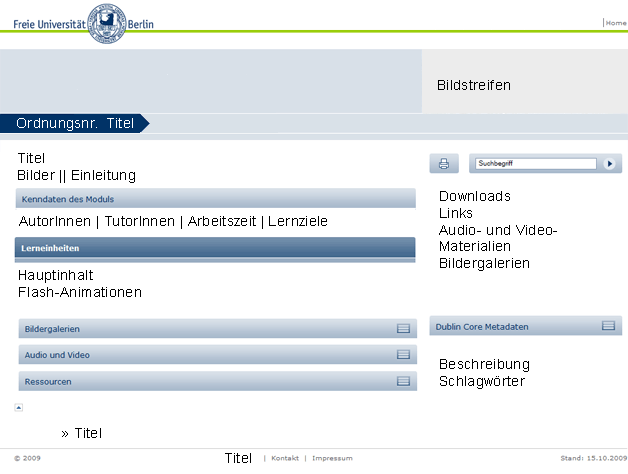Open the Impressum footer link
The image size is (628, 474).
coord(332,458)
